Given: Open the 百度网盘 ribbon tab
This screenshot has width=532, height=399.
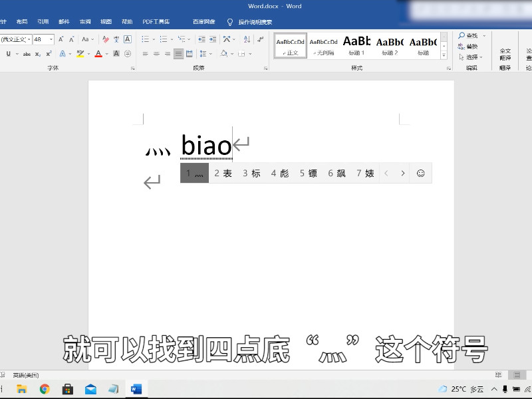Looking at the screenshot, I should point(204,22).
